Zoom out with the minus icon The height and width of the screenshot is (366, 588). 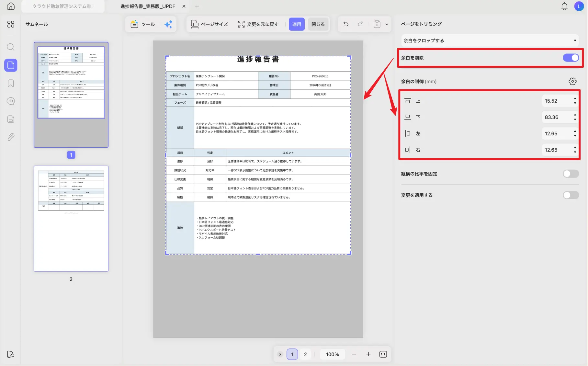(354, 354)
